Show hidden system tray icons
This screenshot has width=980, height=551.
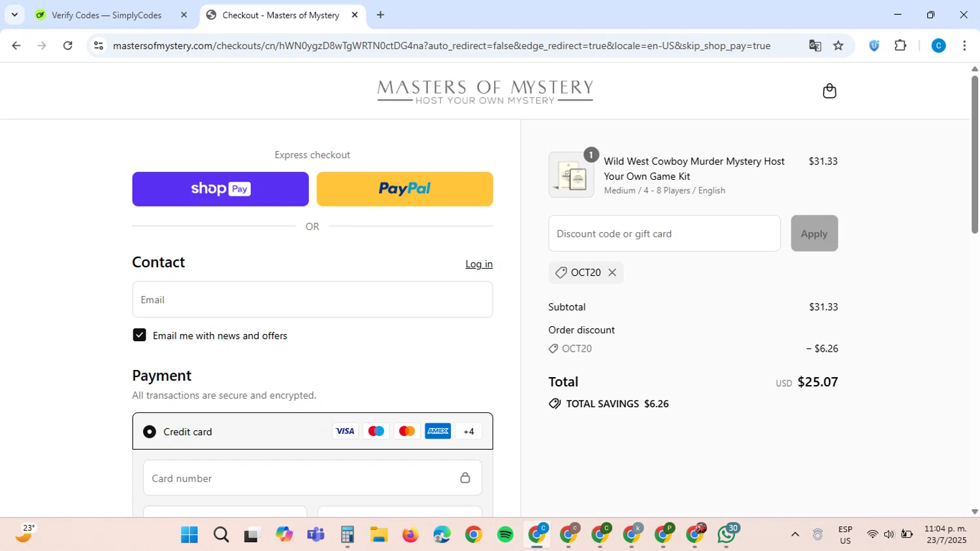coord(795,535)
